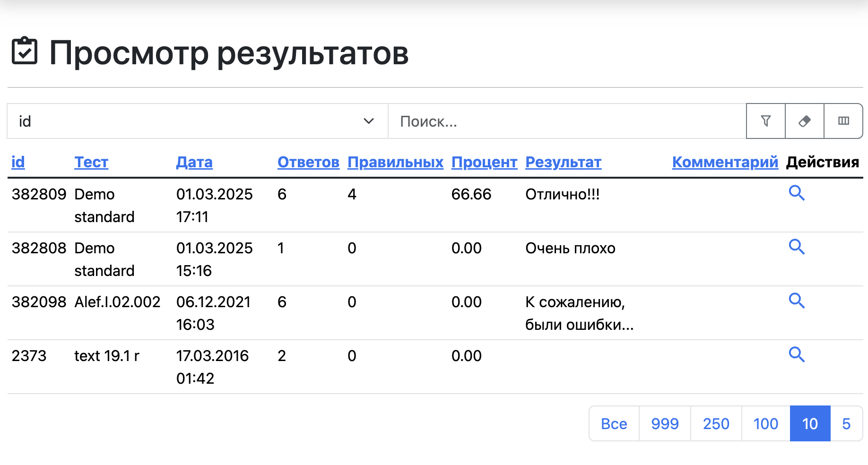Sort by Процент column header
Viewport: 868px width, 465px height.
coord(484,162)
